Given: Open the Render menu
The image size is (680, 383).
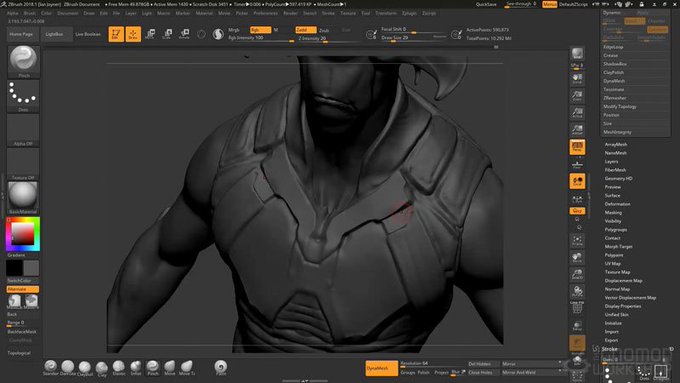Looking at the screenshot, I should [x=290, y=13].
